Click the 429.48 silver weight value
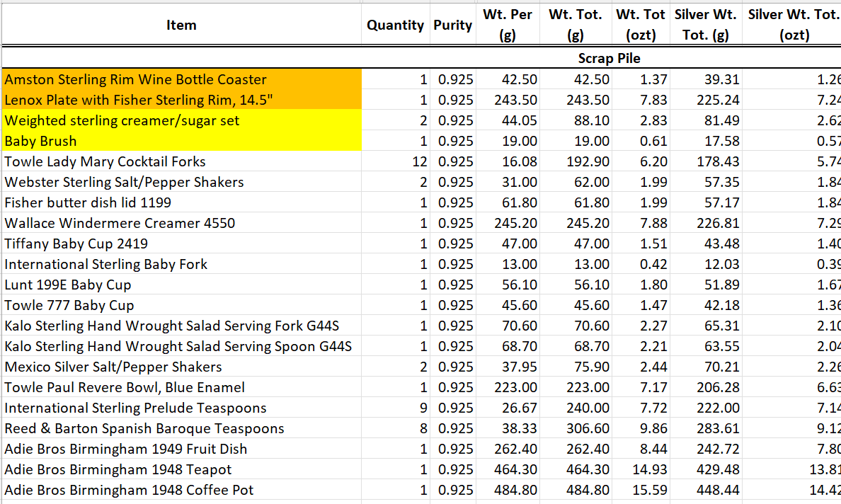This screenshot has width=841, height=504. tap(718, 470)
